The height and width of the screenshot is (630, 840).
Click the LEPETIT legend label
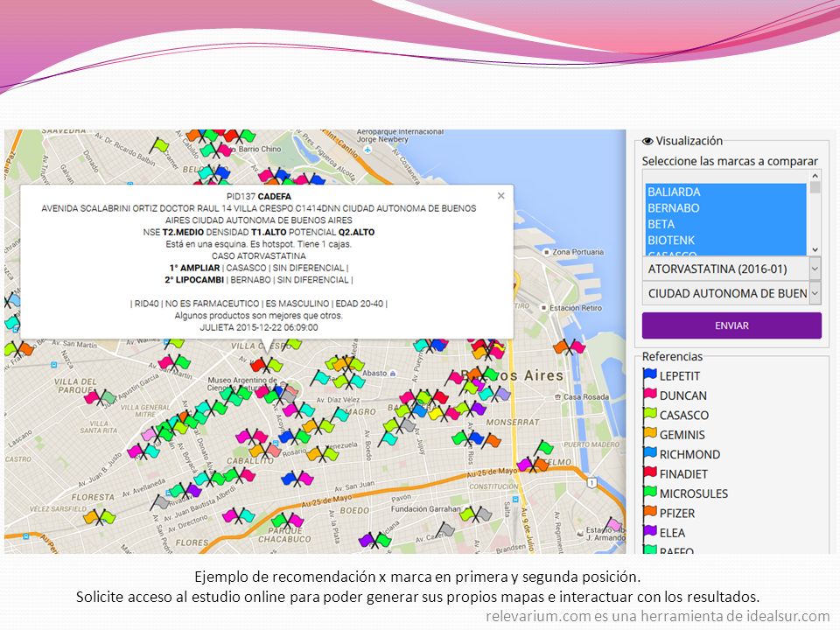pyautogui.click(x=679, y=376)
